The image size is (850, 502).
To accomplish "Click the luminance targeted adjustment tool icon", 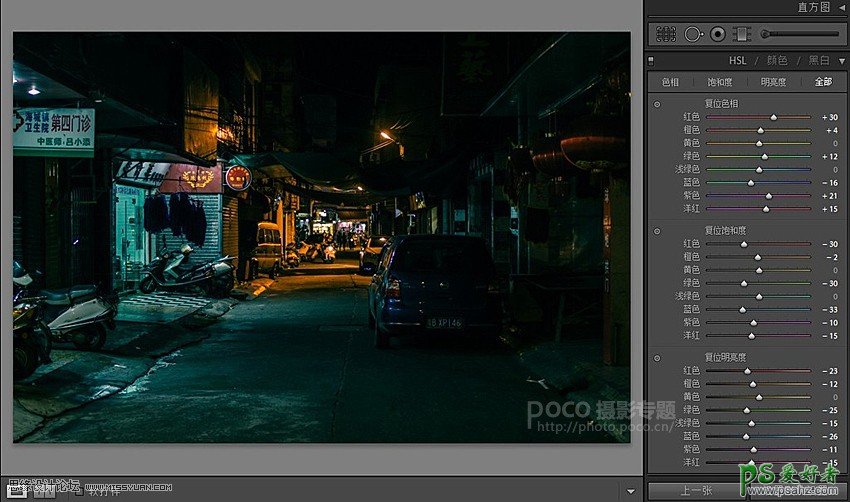I will tap(657, 357).
